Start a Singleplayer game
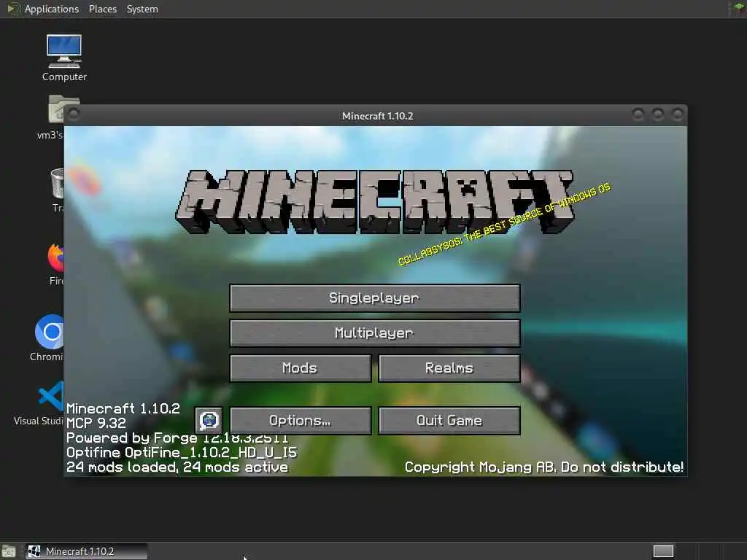 [x=375, y=298]
